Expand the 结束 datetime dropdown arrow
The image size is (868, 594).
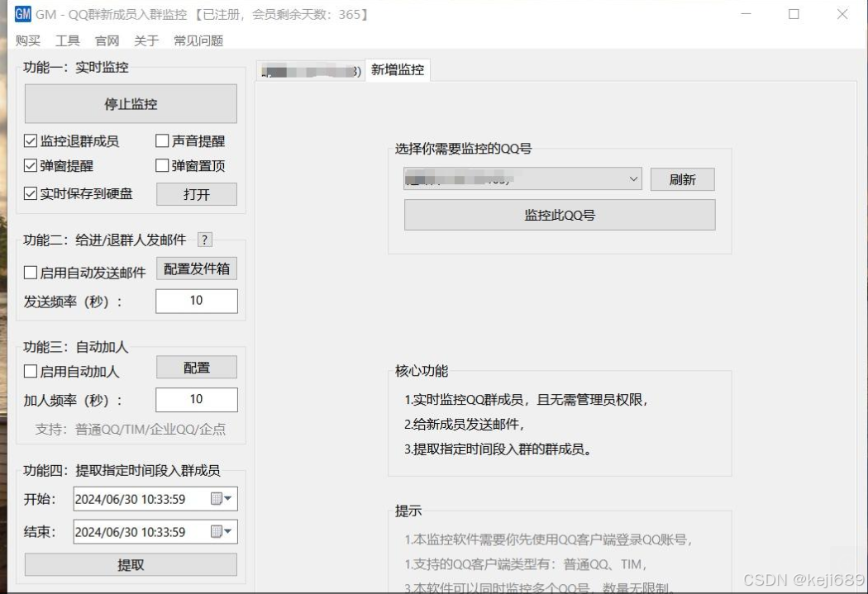(228, 531)
